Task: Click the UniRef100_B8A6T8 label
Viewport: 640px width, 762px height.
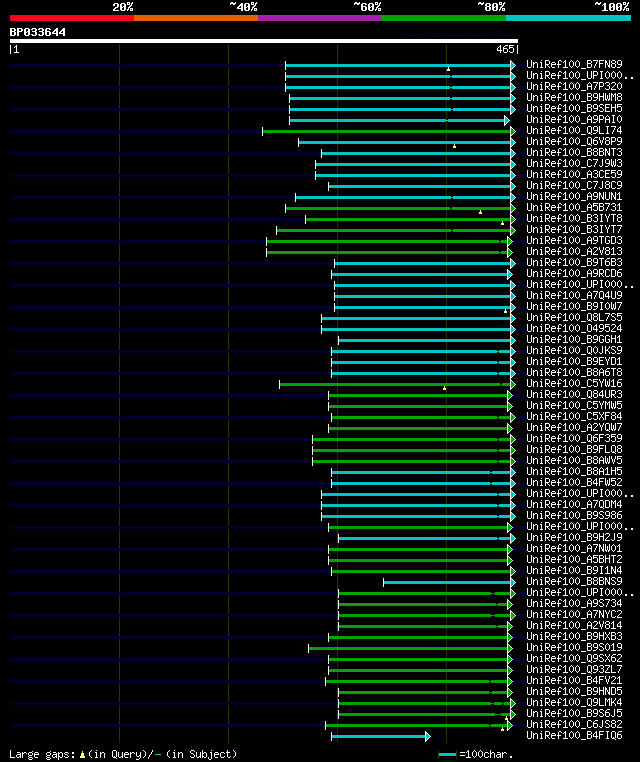Action: [x=574, y=372]
